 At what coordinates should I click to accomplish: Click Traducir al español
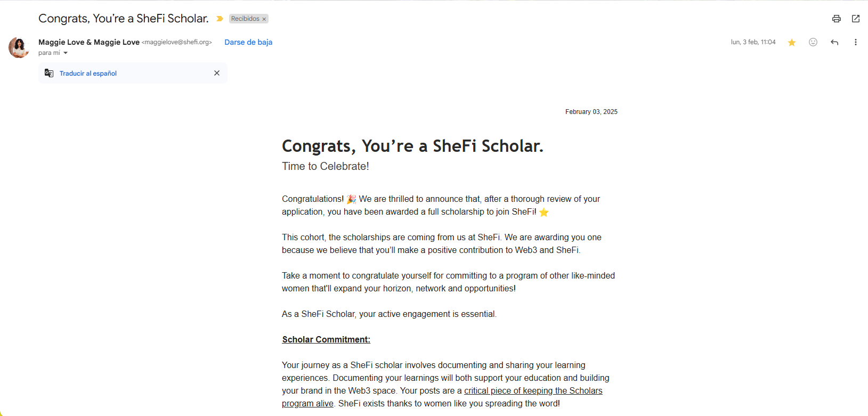pyautogui.click(x=88, y=74)
